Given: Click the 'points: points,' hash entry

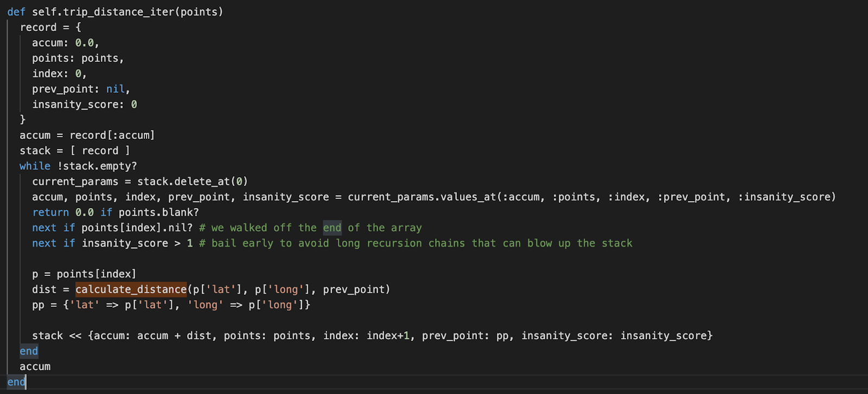Looking at the screenshot, I should (78, 58).
